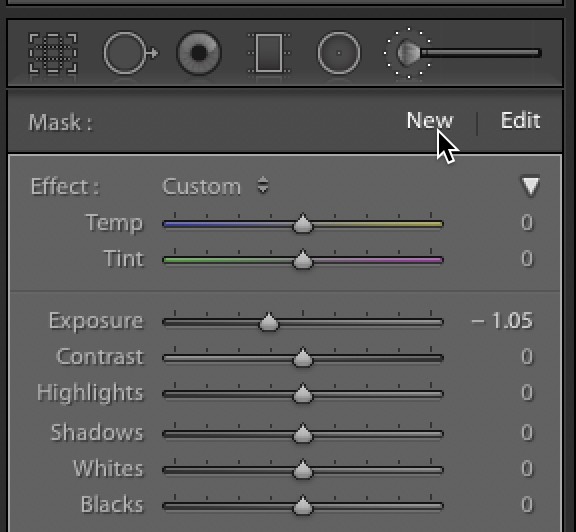Click the Temp slider handle
576x532 pixels.
[303, 223]
